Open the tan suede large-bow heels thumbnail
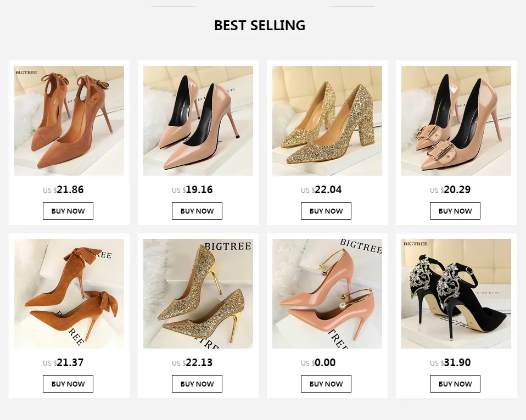This screenshot has width=526, height=420. click(x=69, y=294)
